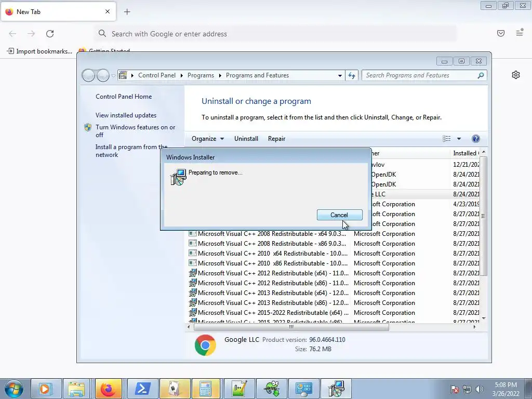
Task: Select Microsoft Visual C++ 2013 Redistributable (x64) row
Action: pyautogui.click(x=334, y=293)
